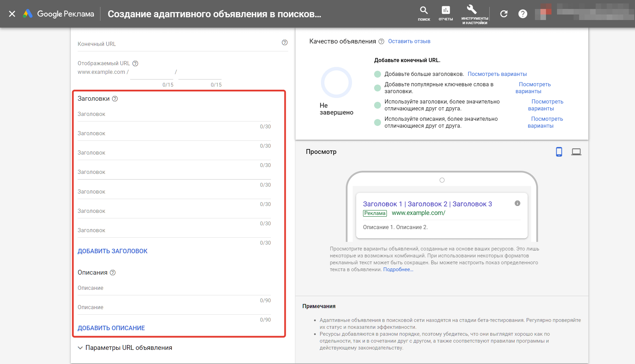Open the Оставить отзыв link
Viewport: 635px width, 364px height.
point(409,41)
